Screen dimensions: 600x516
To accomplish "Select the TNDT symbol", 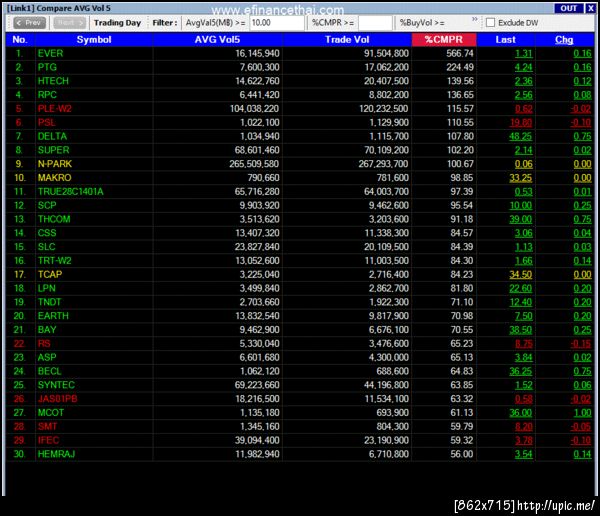I will coord(49,302).
